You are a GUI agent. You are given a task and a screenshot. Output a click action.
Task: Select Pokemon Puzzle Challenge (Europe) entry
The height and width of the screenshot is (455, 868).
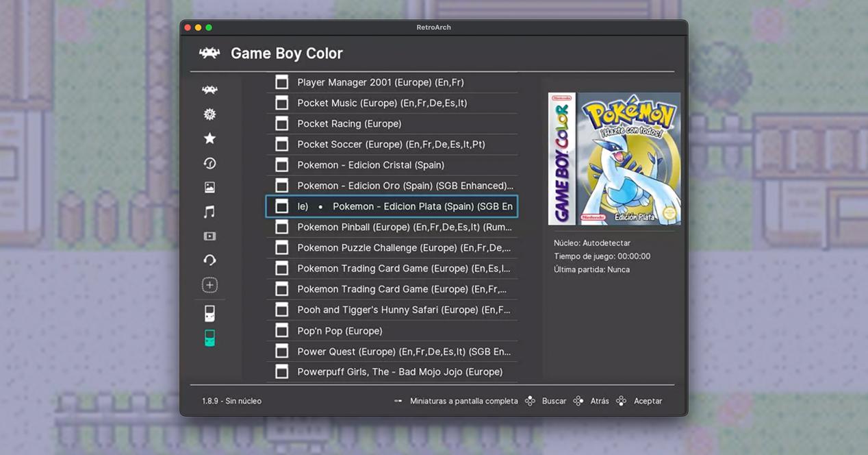tap(392, 247)
